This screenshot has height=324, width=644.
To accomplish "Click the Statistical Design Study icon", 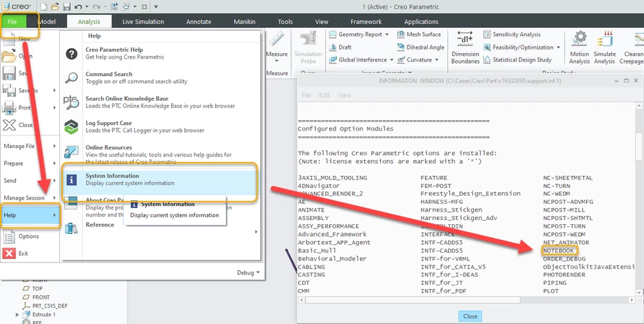I will pyautogui.click(x=487, y=60).
